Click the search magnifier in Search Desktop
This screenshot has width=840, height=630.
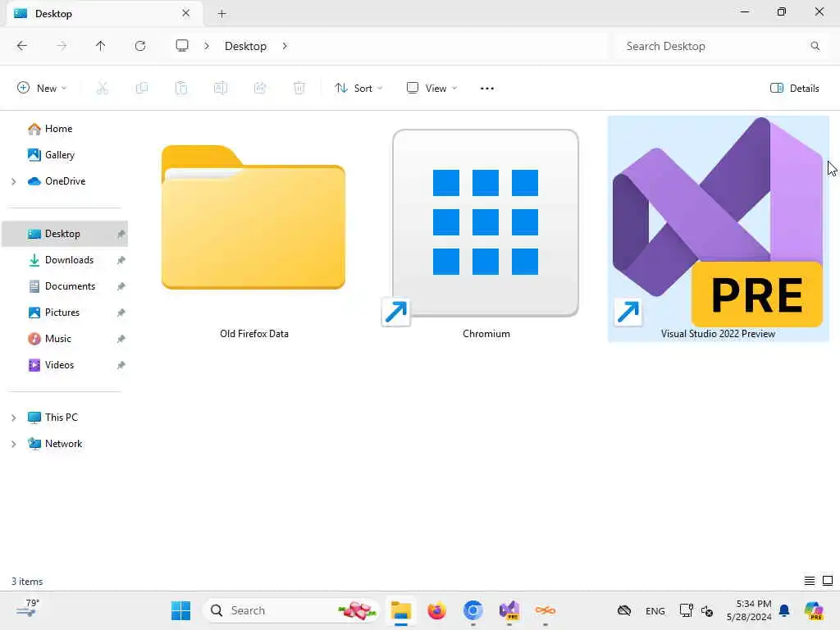click(815, 46)
